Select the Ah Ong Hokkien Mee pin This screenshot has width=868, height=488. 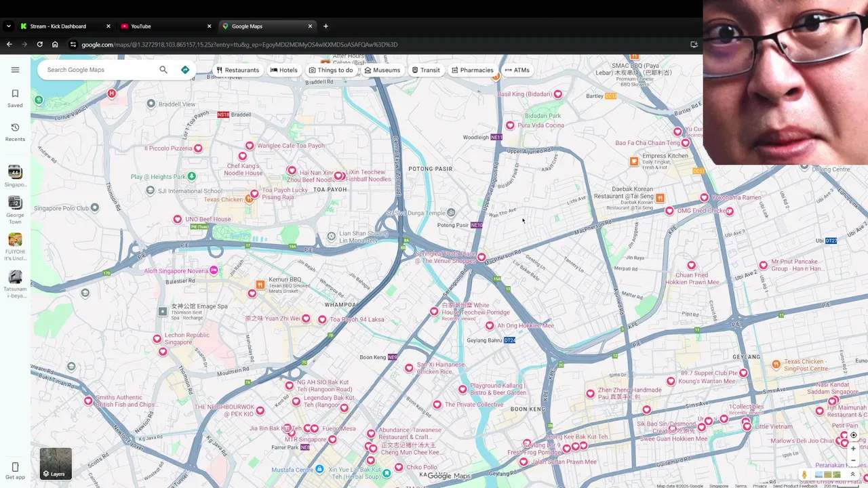(x=490, y=326)
